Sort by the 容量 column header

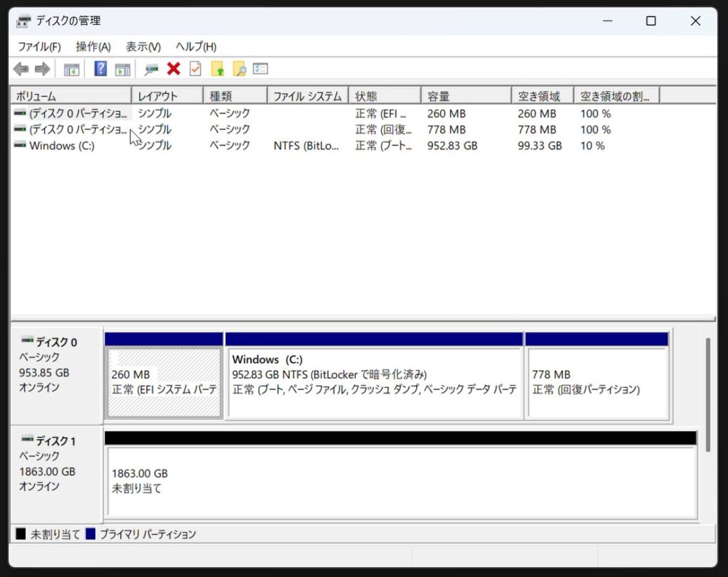465,96
